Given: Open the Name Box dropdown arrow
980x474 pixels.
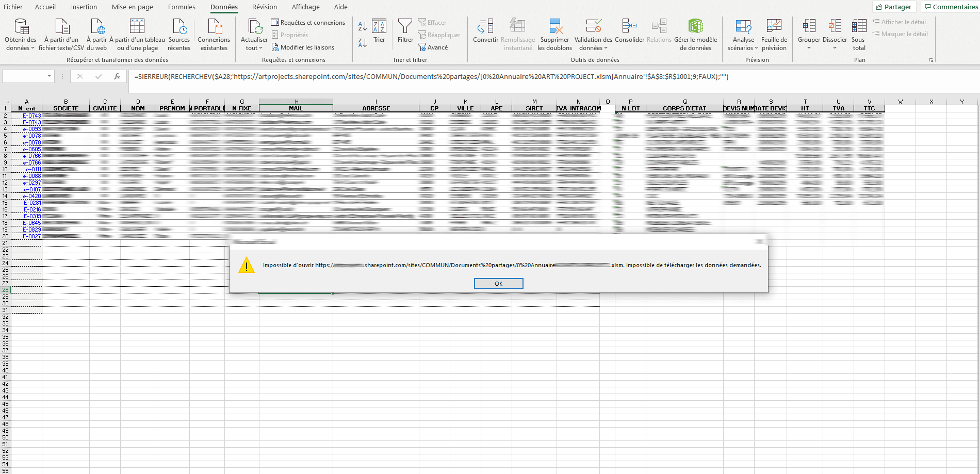Looking at the screenshot, I should pyautogui.click(x=50, y=76).
